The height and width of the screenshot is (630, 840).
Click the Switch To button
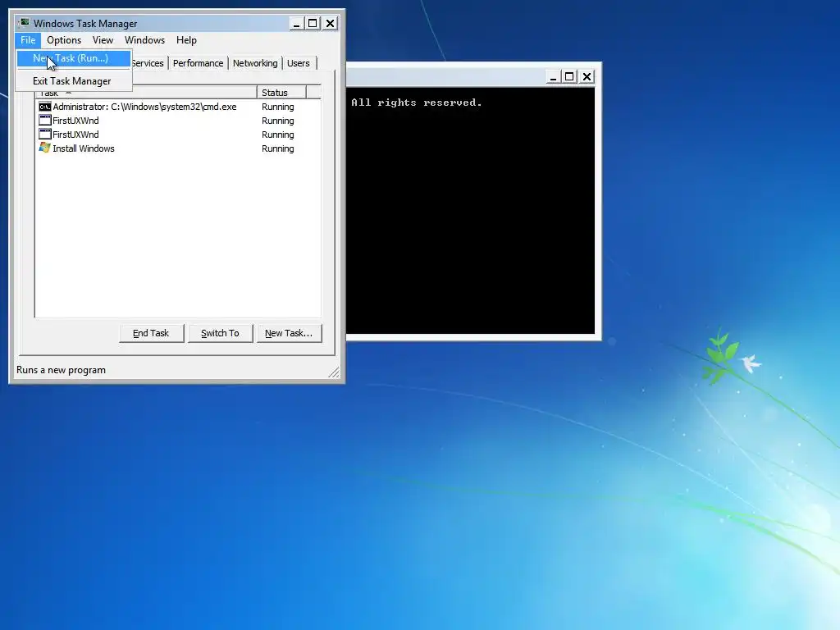pos(220,333)
